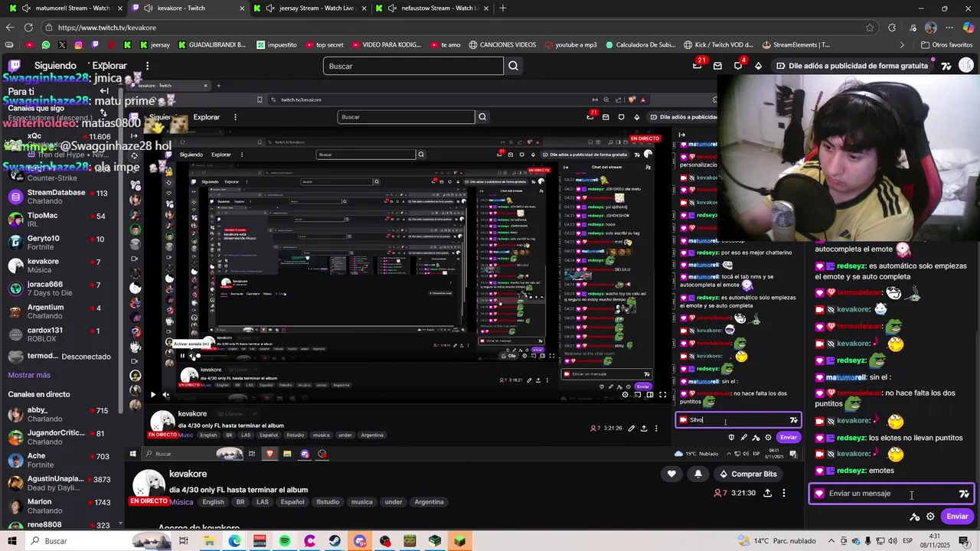The width and height of the screenshot is (980, 551).
Task: Click the main Twitch Buscar search field
Action: point(413,66)
